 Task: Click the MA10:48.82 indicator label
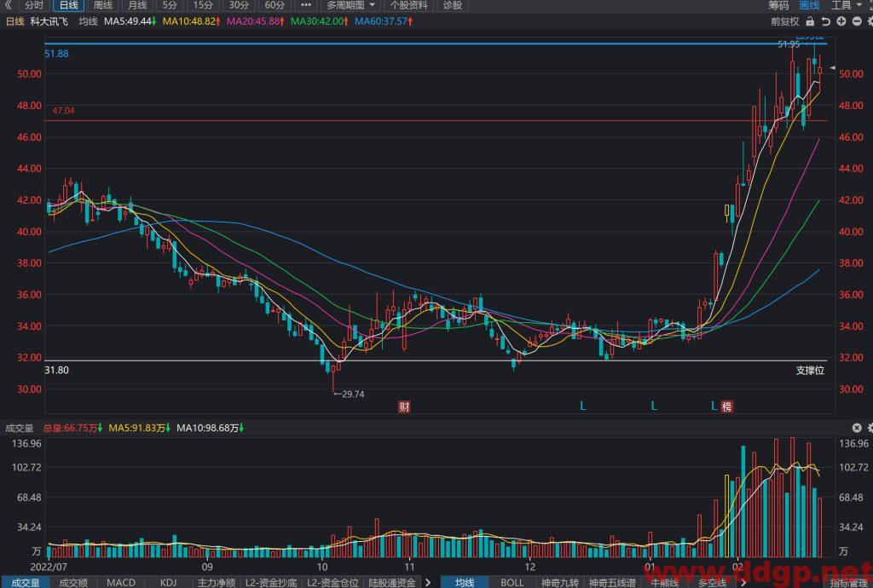191,21
